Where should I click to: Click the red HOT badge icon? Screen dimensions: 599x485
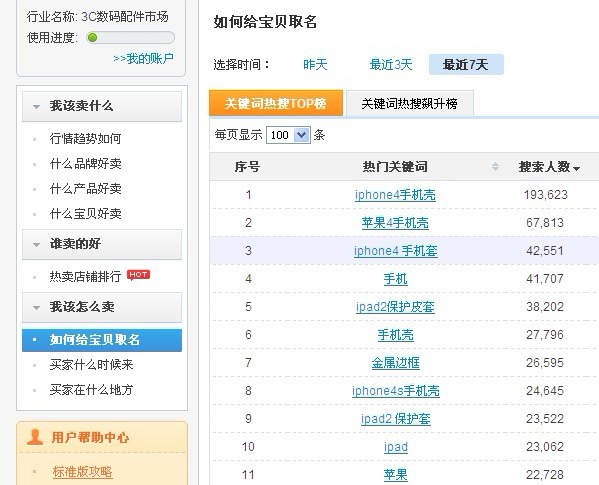138,275
